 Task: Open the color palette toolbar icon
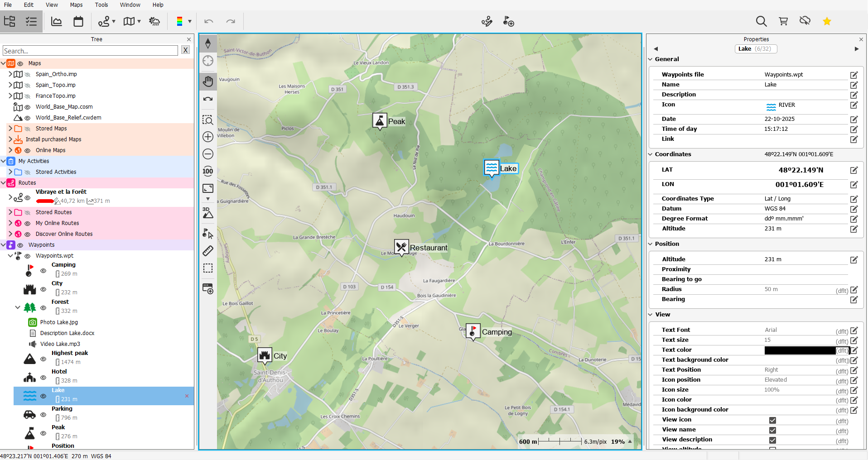point(179,21)
